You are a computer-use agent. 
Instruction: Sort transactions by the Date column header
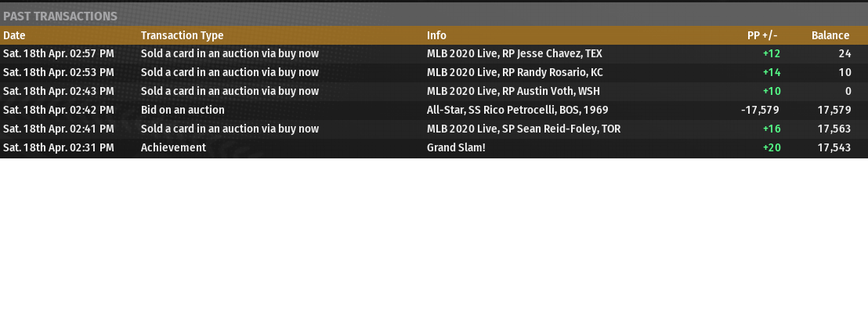tap(14, 35)
